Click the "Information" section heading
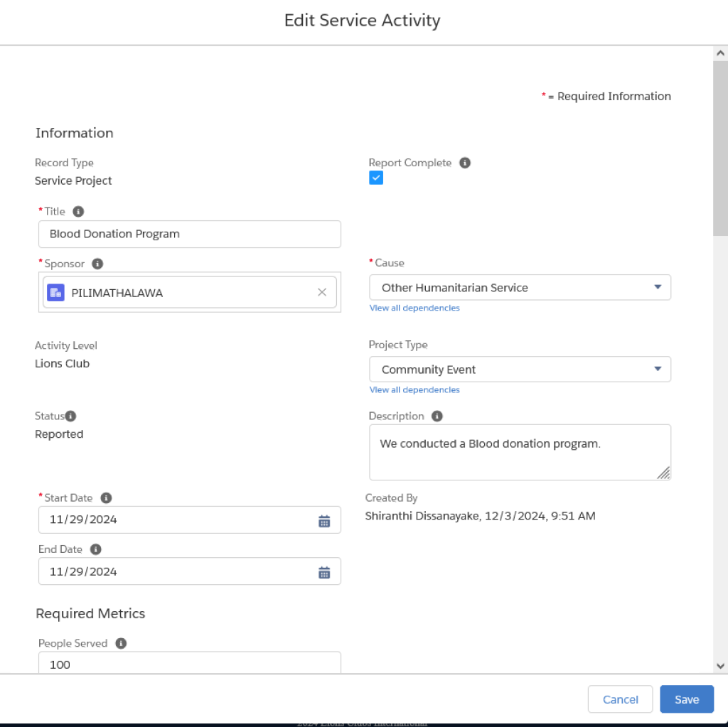The height and width of the screenshot is (727, 728). click(74, 133)
